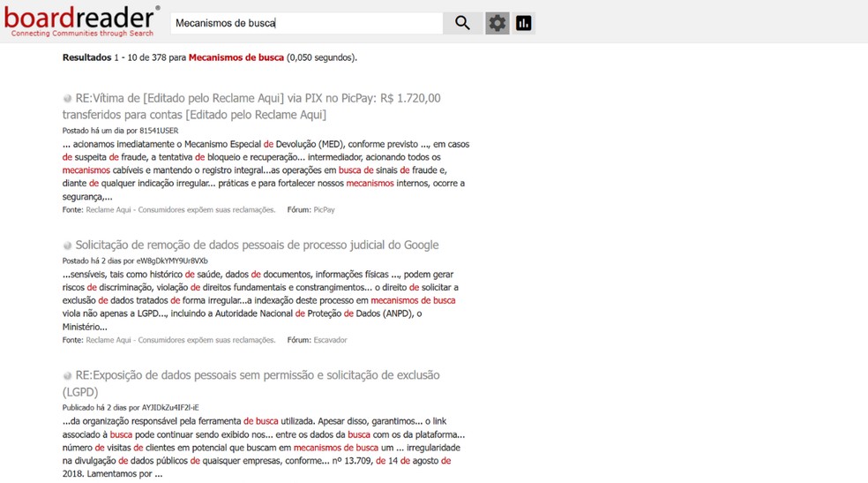The height and width of the screenshot is (483, 868).
Task: Click the bullet icon beside 'RE:Vítima de' result
Action: pos(68,99)
